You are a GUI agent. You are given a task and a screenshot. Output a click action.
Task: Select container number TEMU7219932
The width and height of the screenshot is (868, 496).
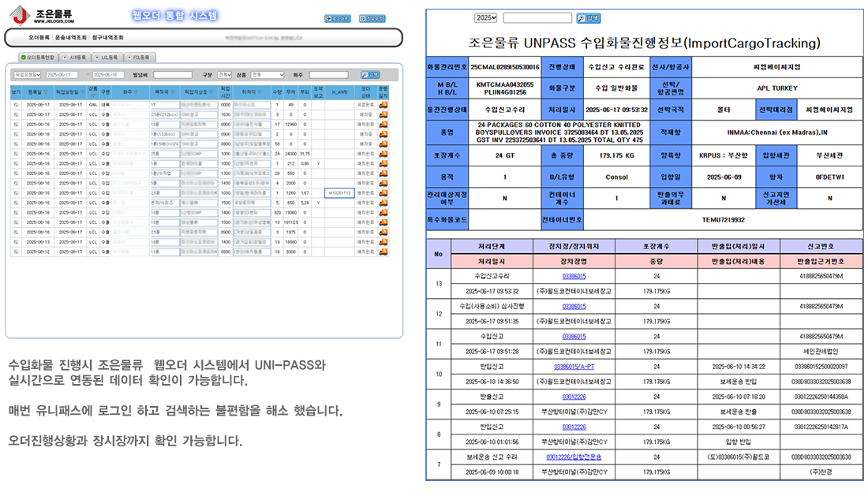tap(723, 220)
